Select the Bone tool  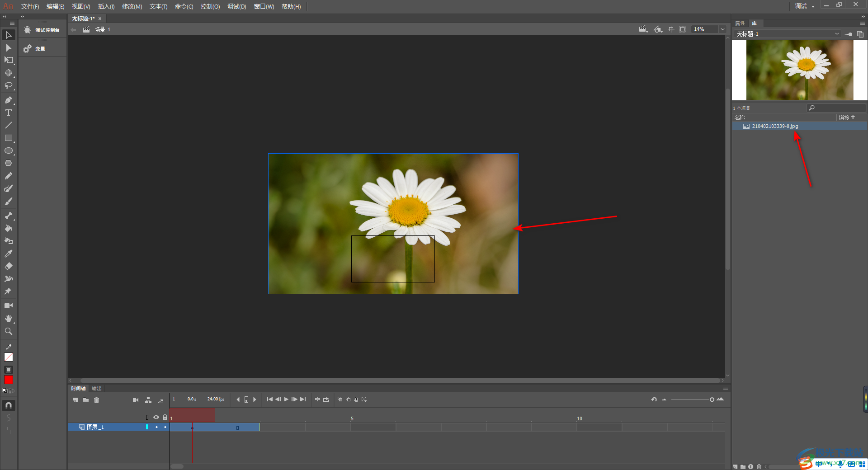(9, 216)
